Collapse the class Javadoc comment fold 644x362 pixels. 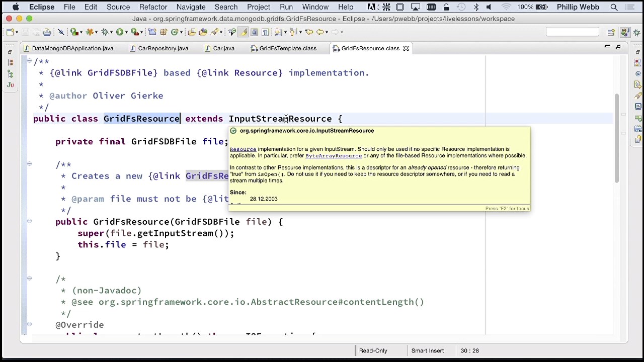click(x=29, y=61)
